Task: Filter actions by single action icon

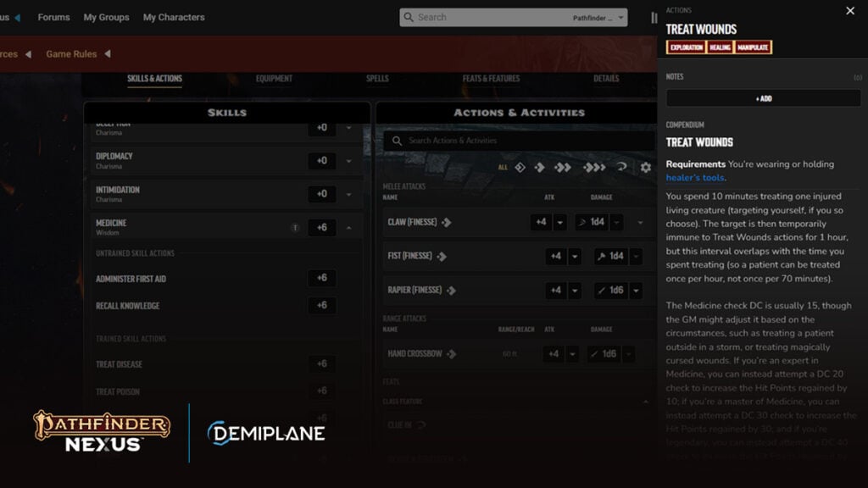Action: coord(540,167)
